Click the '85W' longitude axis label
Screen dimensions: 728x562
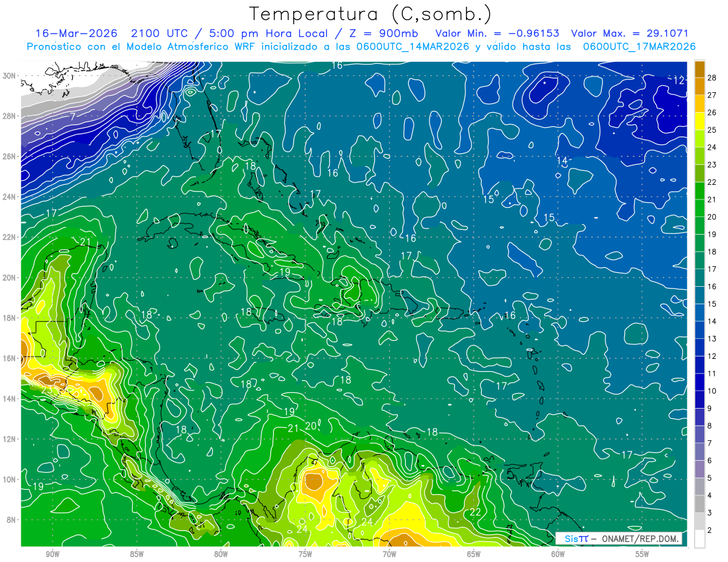(x=136, y=554)
